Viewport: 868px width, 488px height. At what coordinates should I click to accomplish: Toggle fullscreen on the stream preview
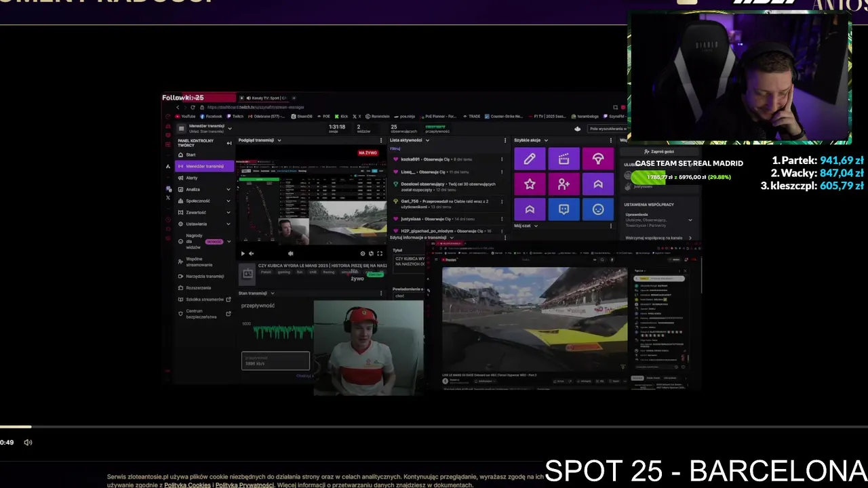click(380, 253)
